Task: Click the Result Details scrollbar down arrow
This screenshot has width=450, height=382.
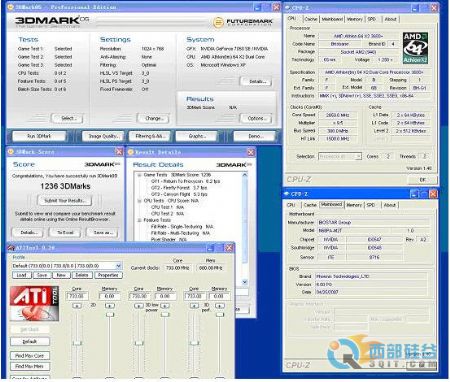Action: pos(245,282)
